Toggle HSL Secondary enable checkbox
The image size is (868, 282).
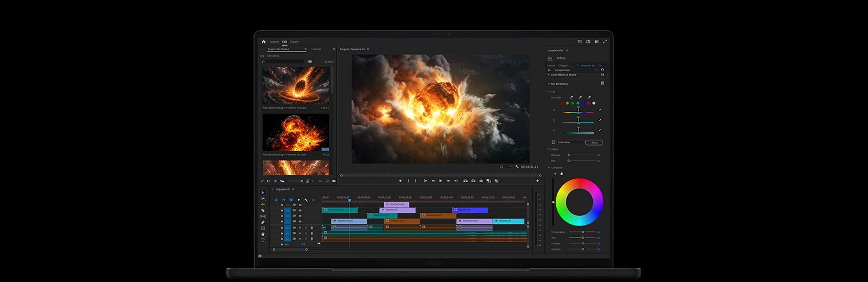pyautogui.click(x=602, y=83)
